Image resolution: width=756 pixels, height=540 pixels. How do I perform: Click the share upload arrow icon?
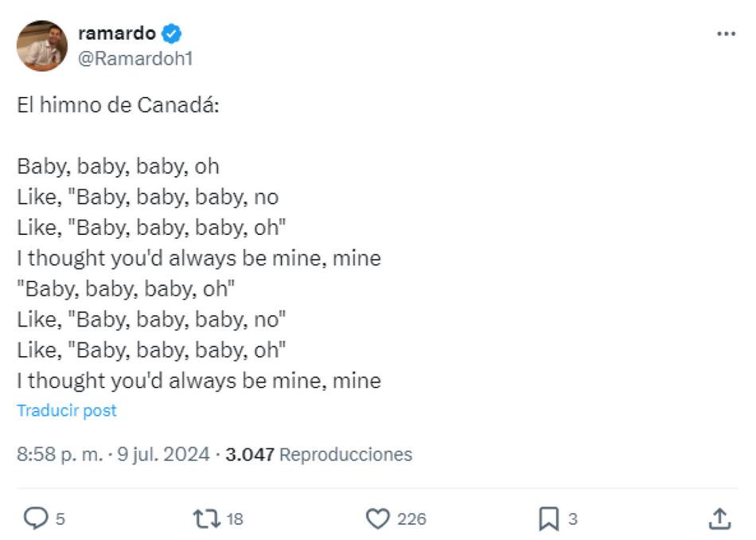coord(719,519)
